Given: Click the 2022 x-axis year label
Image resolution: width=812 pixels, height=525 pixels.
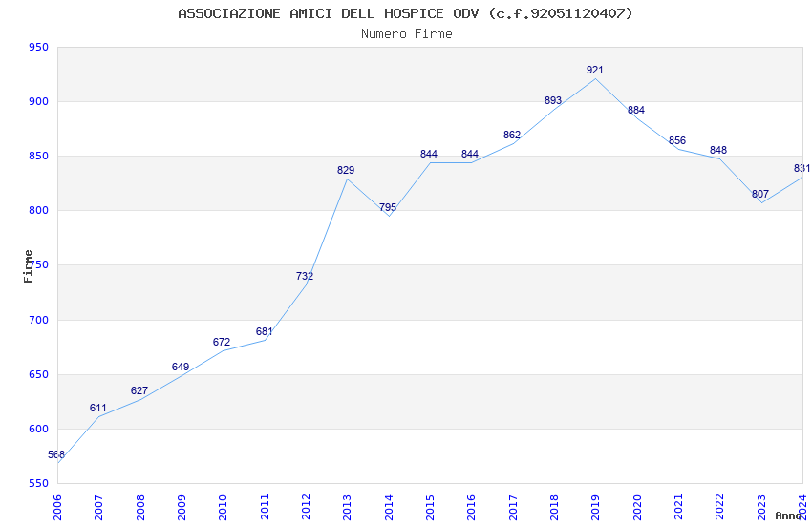Looking at the screenshot, I should click(720, 508).
